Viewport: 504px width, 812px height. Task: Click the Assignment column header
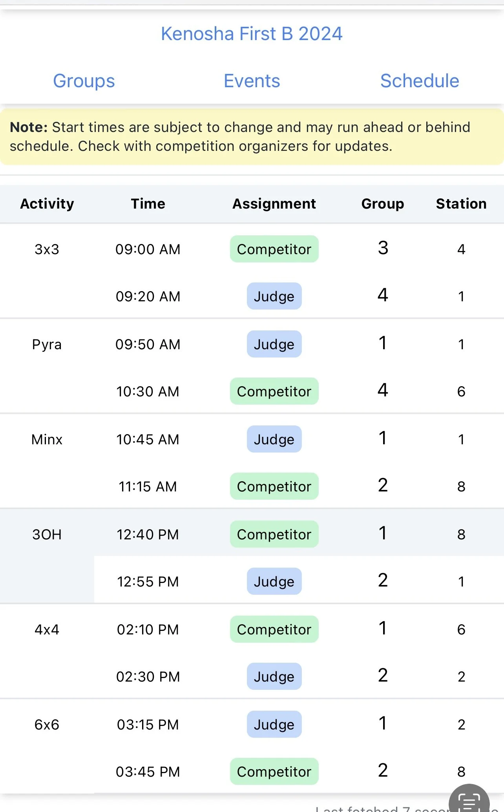tap(274, 204)
